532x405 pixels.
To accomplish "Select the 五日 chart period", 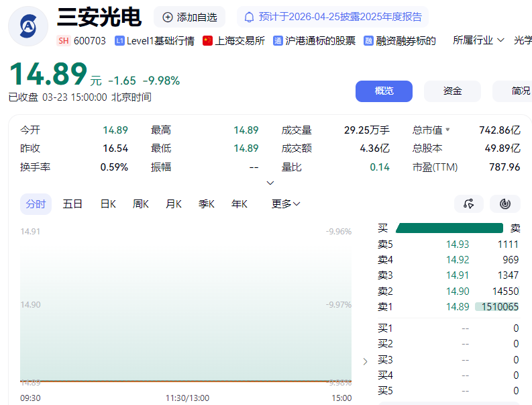I will [72, 204].
